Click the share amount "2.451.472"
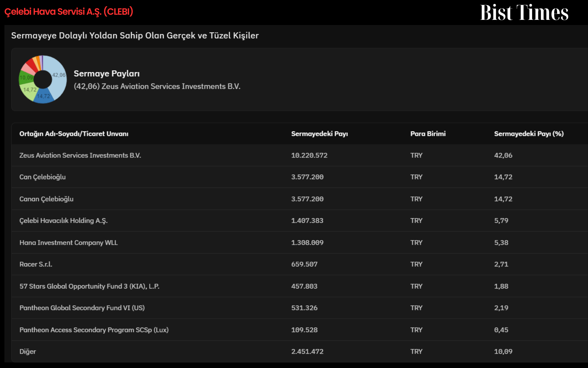Viewport: 588px width, 368px height. (x=307, y=351)
